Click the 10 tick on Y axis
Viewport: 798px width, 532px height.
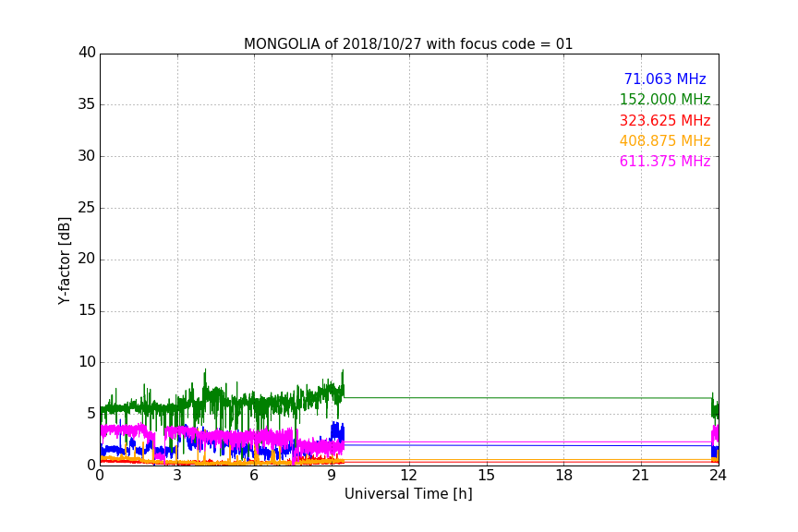coord(87,362)
